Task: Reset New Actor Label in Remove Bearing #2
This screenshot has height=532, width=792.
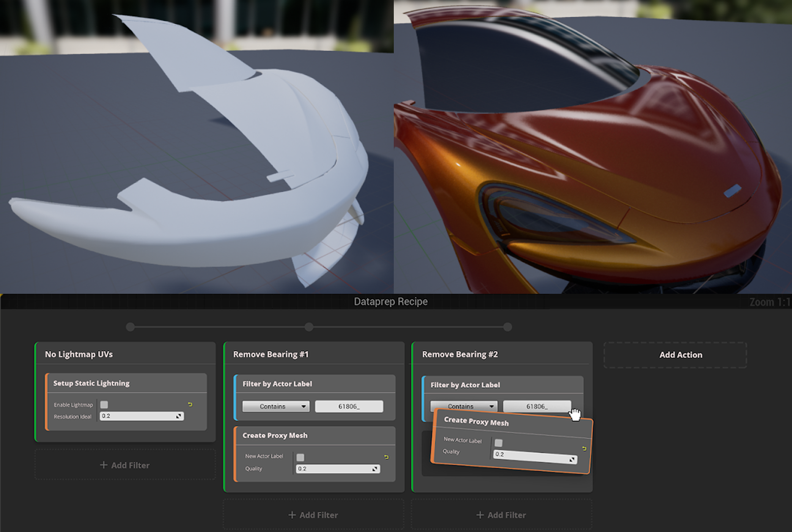Action: coord(584,449)
